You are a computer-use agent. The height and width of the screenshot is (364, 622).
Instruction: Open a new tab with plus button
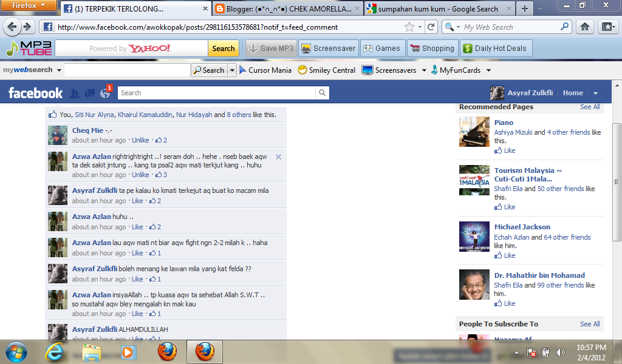tap(524, 8)
